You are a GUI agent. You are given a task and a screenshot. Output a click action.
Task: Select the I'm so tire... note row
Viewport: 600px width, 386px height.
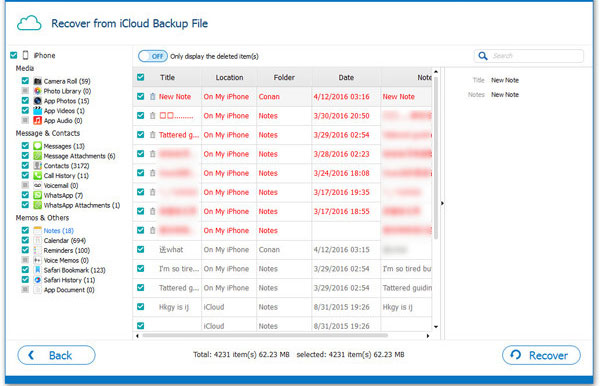[282, 269]
